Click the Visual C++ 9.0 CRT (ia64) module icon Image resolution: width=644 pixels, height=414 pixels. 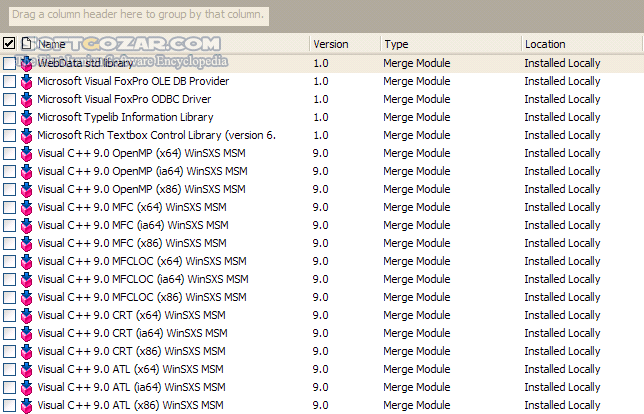pyautogui.click(x=27, y=333)
